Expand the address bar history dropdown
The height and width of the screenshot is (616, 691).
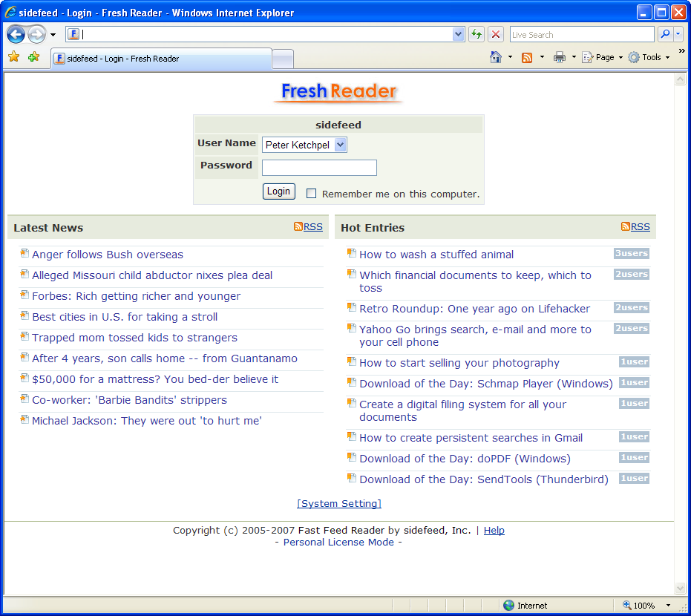click(459, 34)
